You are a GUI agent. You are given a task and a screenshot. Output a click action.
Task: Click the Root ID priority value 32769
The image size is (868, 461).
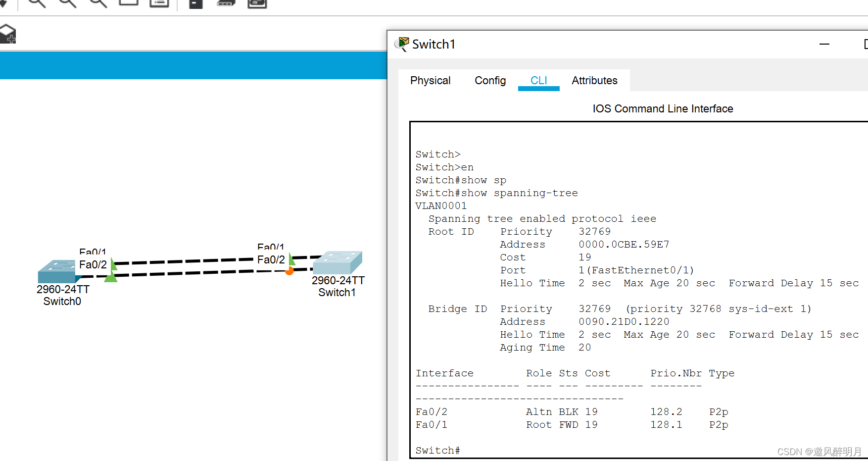point(595,232)
